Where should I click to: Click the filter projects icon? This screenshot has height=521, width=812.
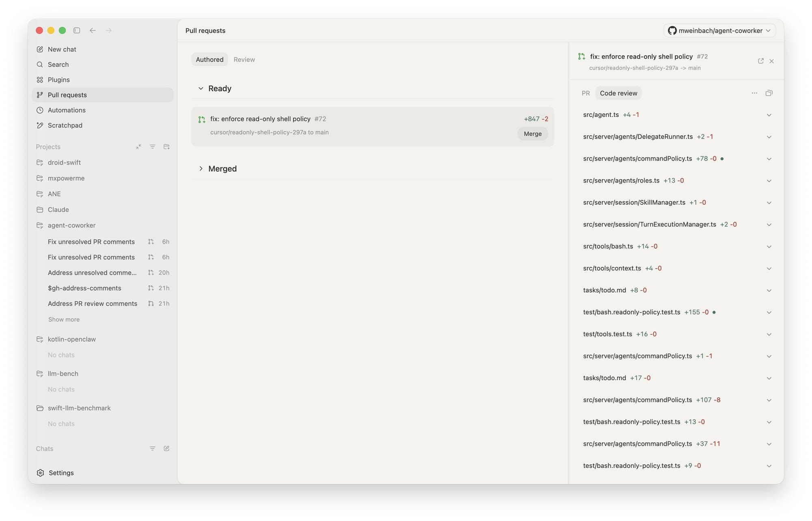click(152, 147)
